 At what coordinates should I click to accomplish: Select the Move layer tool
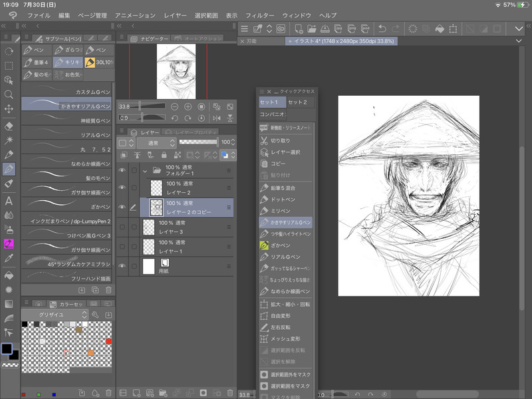click(9, 109)
